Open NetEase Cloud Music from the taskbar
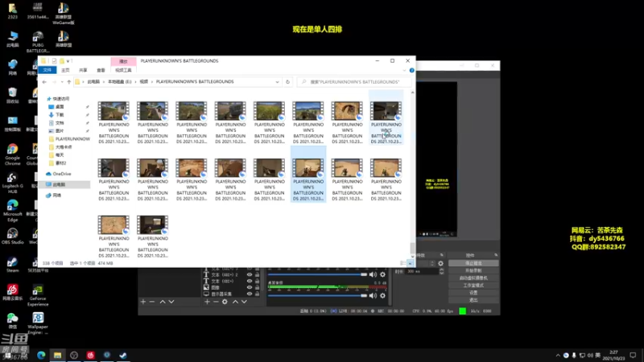Screen dimensions: 644x362 [x=90, y=355]
